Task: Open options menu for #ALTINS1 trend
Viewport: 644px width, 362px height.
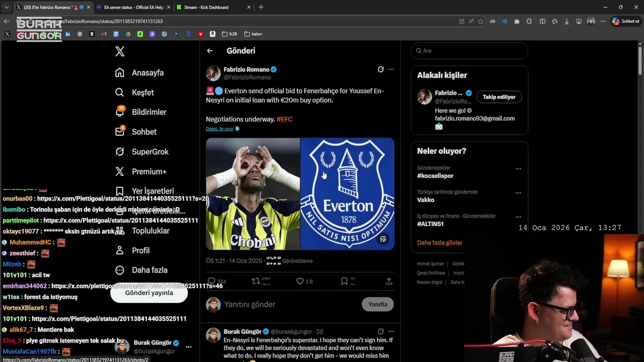Action: click(x=518, y=217)
